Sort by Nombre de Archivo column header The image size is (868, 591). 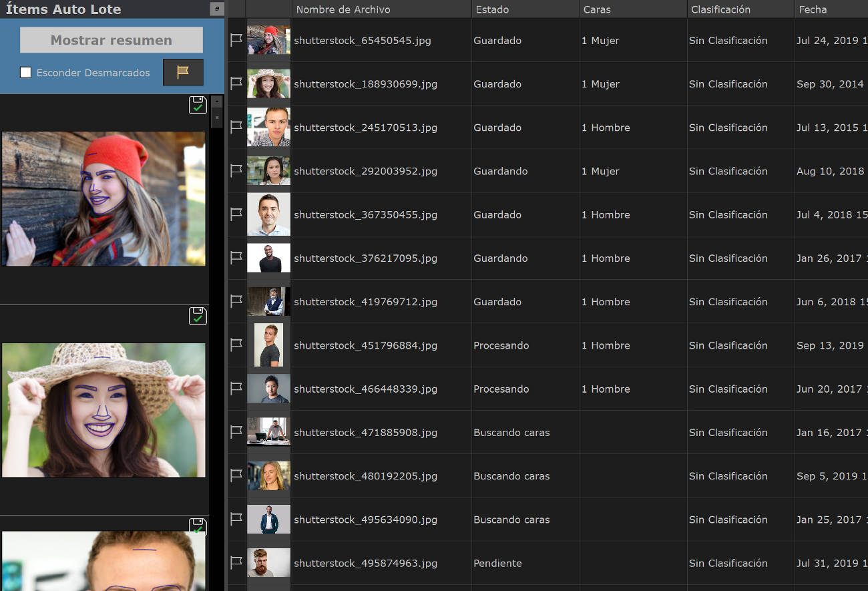pos(381,9)
